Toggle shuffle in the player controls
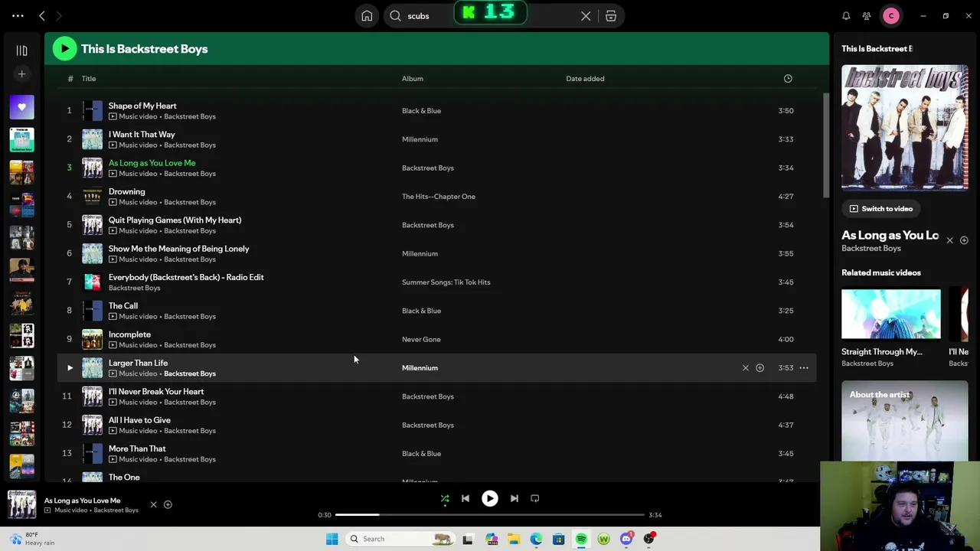The width and height of the screenshot is (980, 551). (x=445, y=499)
